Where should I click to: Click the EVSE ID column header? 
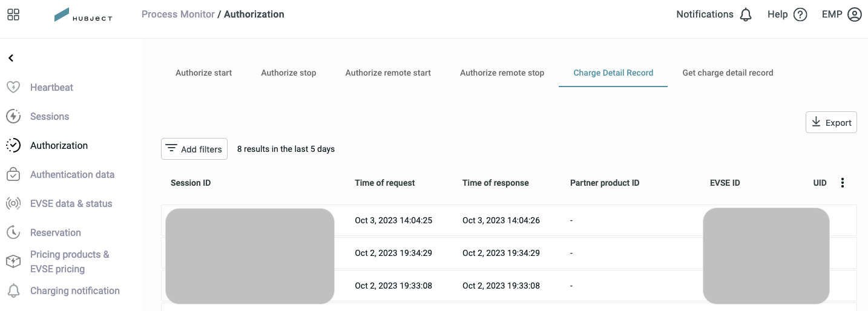tap(725, 183)
